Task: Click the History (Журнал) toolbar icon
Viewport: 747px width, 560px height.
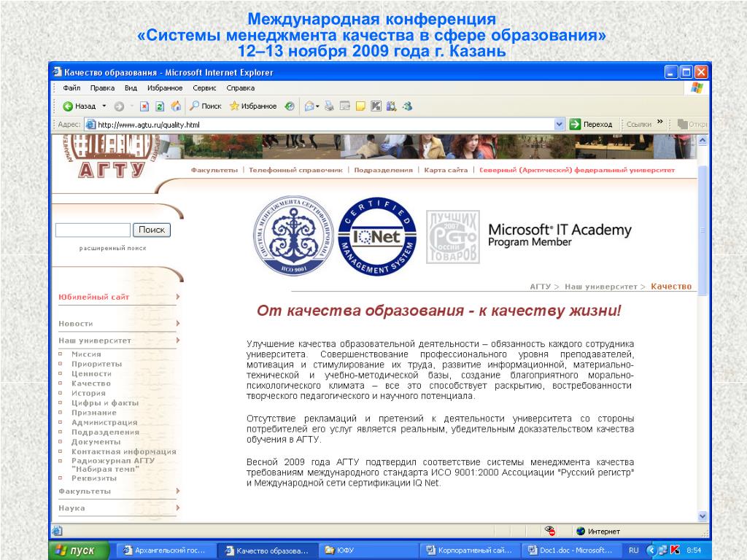Action: click(290, 106)
